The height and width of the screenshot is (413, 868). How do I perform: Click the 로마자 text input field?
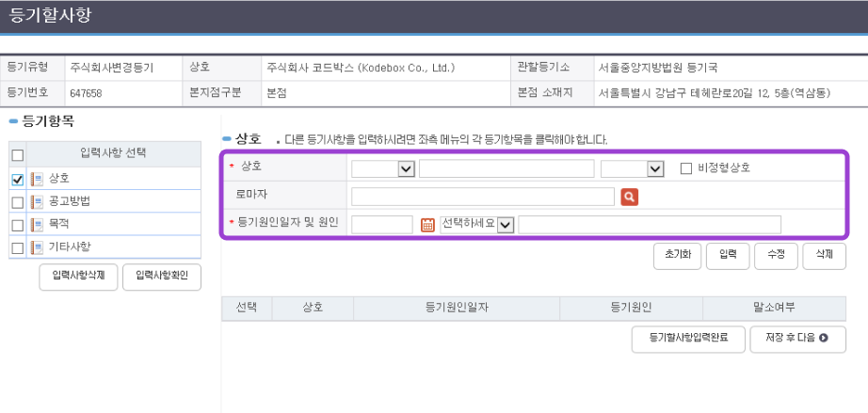click(482, 197)
